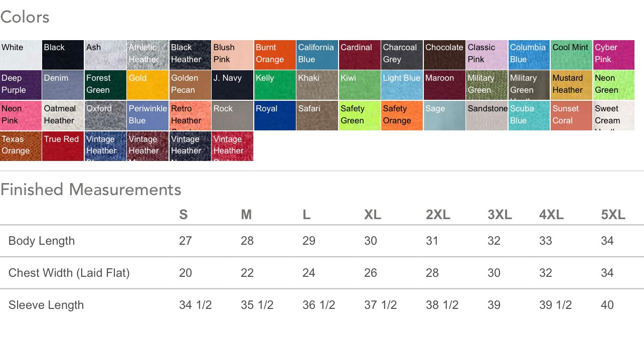Click the Gold color swatch
This screenshot has width=644, height=338.
tap(147, 85)
